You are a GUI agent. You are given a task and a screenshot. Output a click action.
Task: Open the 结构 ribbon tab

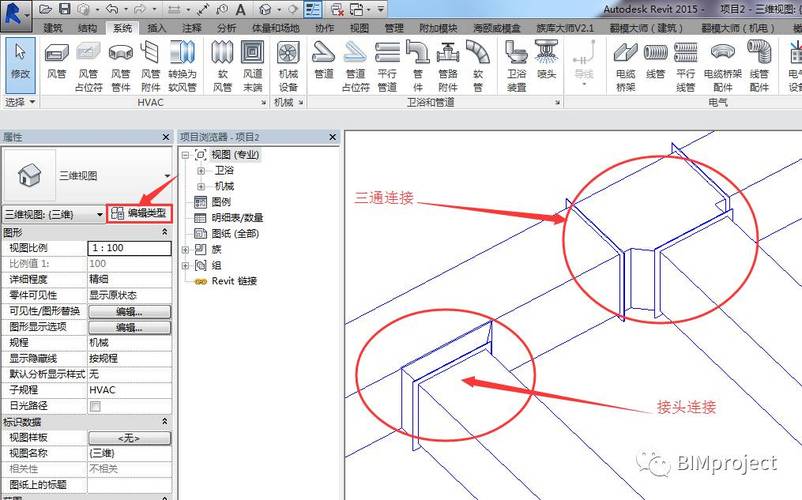(x=87, y=28)
